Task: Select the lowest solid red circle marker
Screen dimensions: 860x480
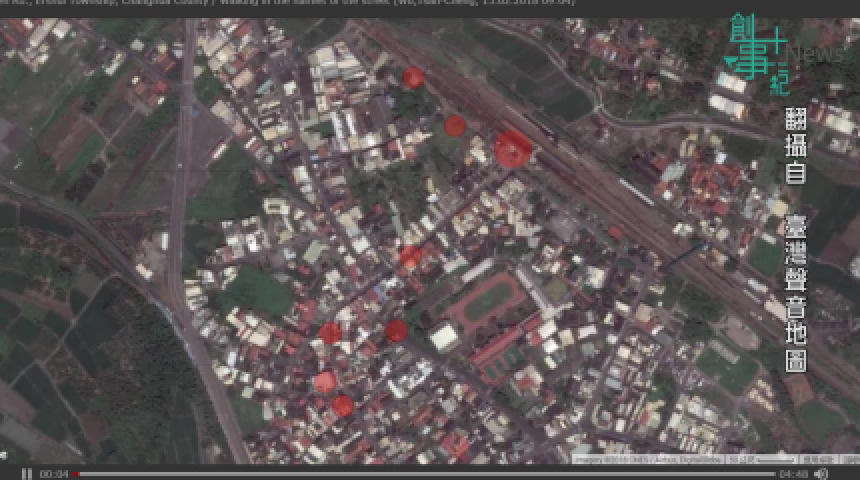Action: click(x=342, y=405)
